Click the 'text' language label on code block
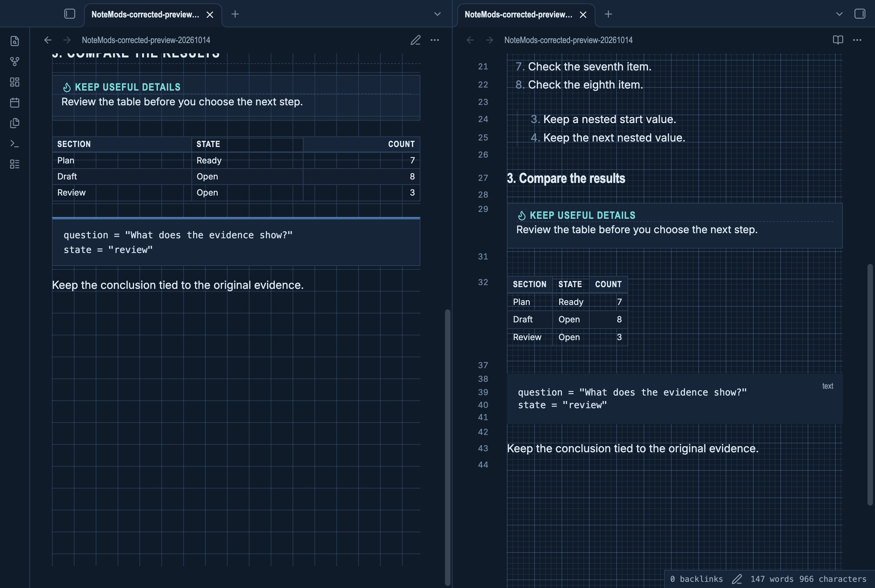 pos(827,386)
